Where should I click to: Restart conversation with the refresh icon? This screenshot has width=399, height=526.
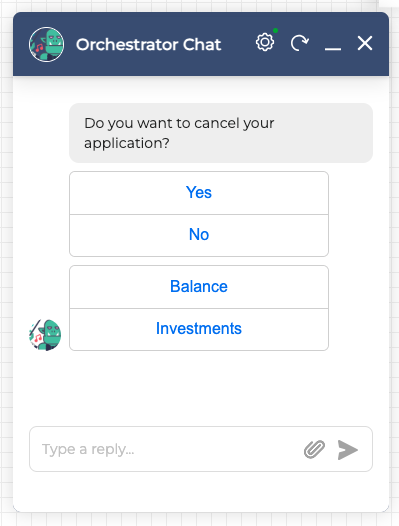(x=299, y=43)
